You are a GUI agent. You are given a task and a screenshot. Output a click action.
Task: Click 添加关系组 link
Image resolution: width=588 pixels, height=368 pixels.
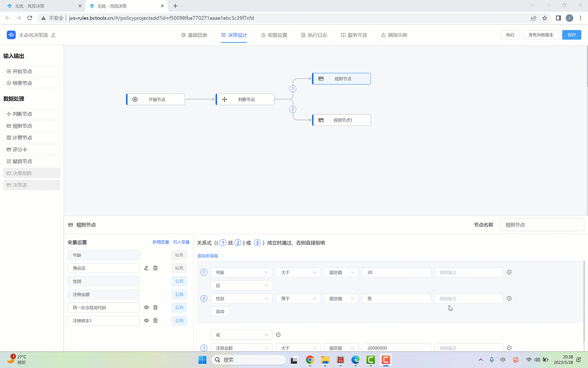pos(208,256)
